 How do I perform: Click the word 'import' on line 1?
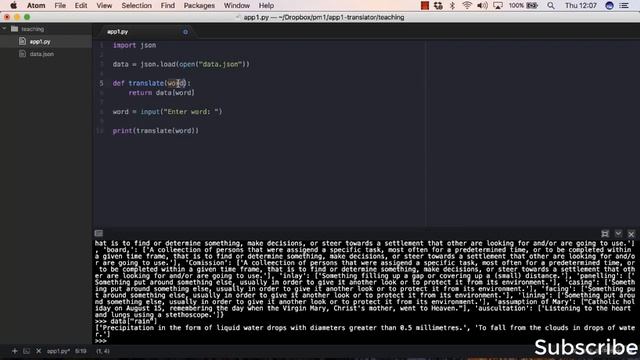pos(124,45)
